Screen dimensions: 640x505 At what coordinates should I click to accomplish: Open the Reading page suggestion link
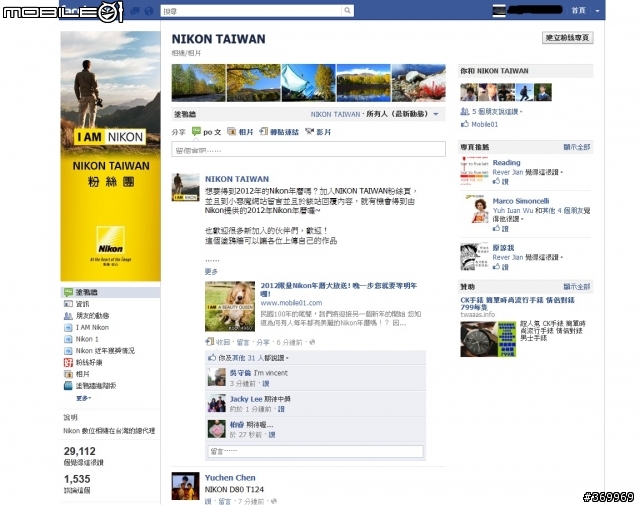[506, 162]
